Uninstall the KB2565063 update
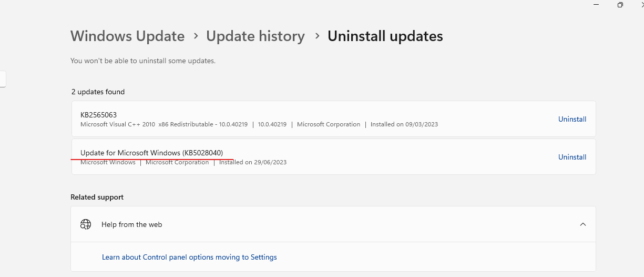 pos(572,119)
